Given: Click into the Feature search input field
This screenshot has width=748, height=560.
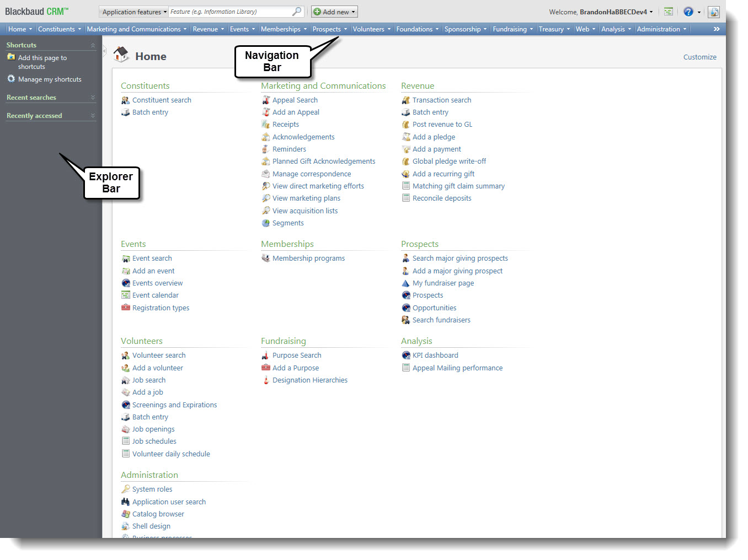Looking at the screenshot, I should tap(231, 12).
